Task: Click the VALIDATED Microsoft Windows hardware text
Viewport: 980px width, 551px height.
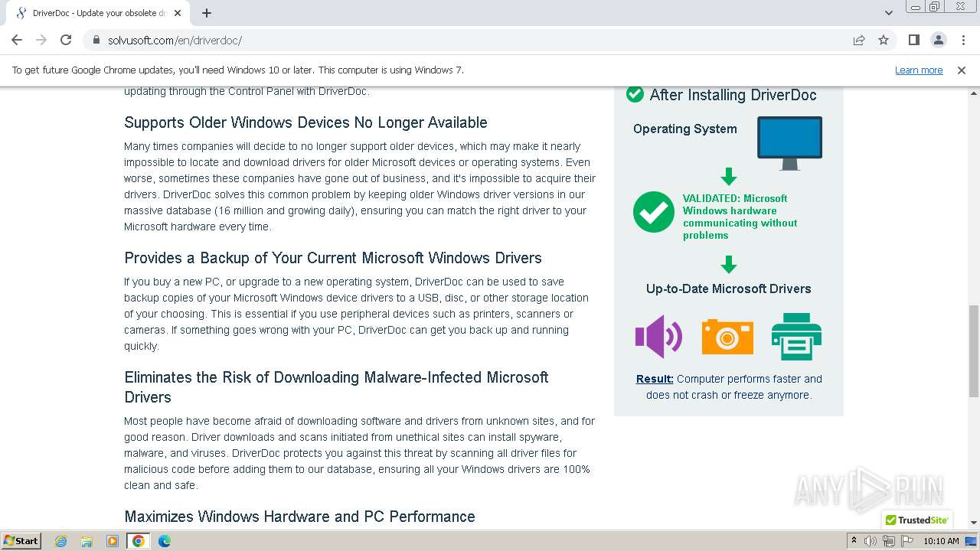Action: [x=740, y=217]
